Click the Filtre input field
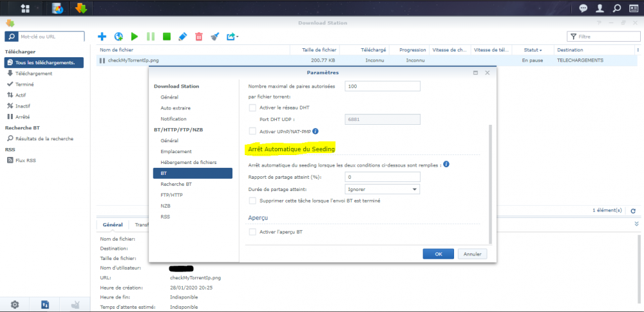The height and width of the screenshot is (312, 644). click(603, 37)
